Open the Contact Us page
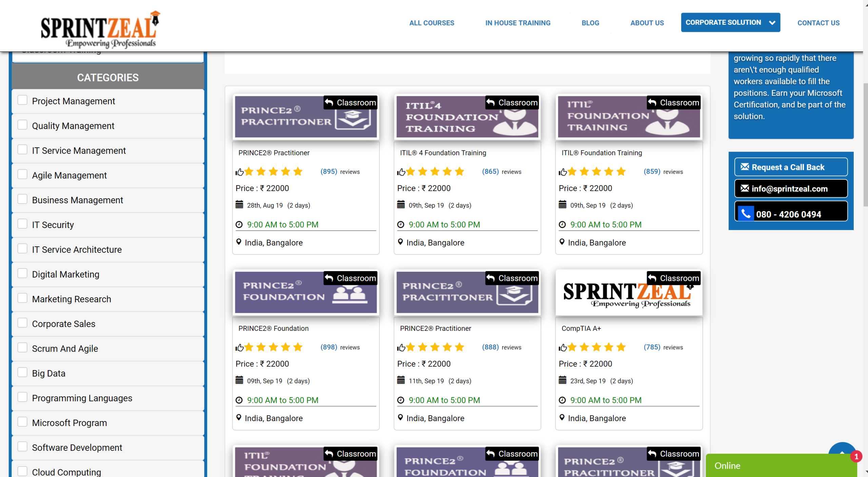Screen dimensions: 868x477 pyautogui.click(x=818, y=23)
